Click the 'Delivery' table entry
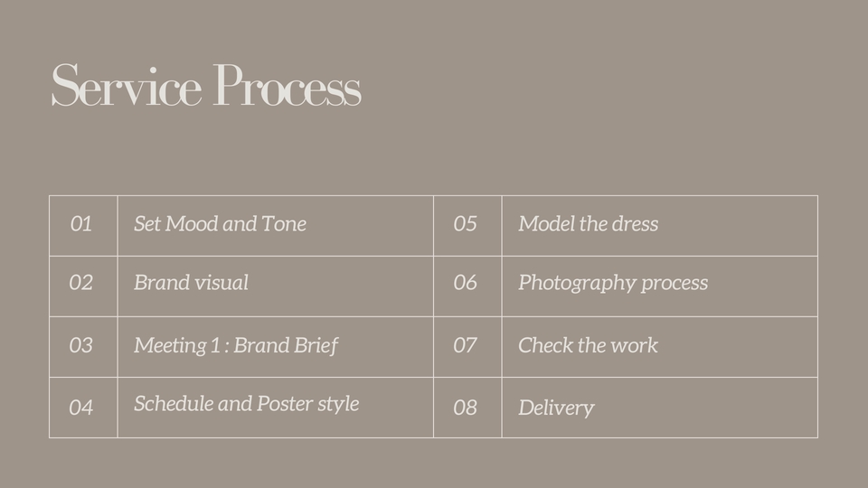Viewport: 868px width, 488px height. coord(556,408)
